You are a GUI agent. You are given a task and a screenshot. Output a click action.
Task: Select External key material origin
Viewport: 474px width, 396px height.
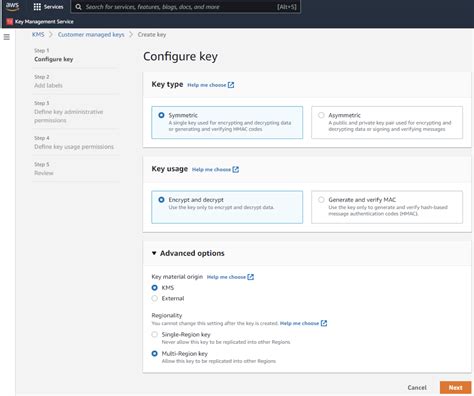(x=154, y=298)
